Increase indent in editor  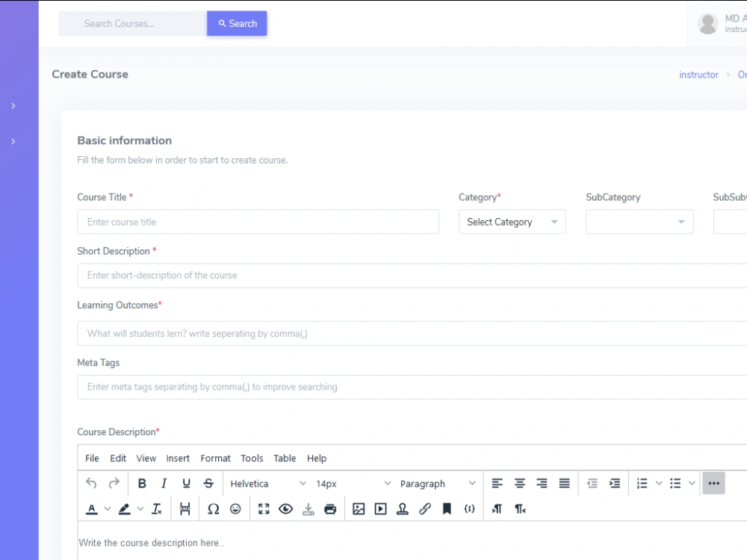pos(615,483)
